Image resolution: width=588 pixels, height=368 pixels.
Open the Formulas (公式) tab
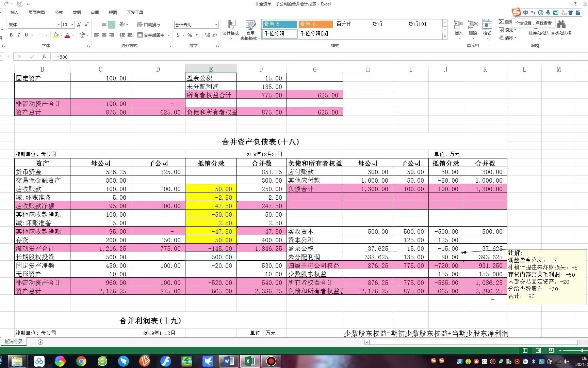(x=59, y=12)
